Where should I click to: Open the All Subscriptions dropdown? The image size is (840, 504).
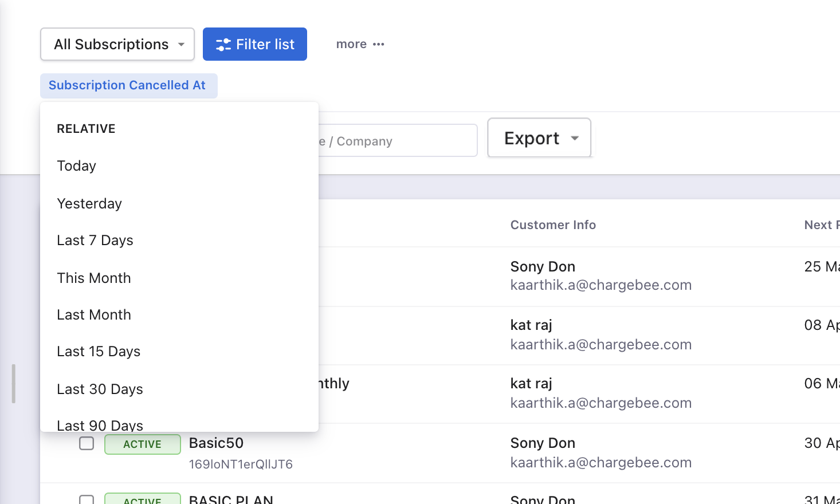tap(117, 44)
